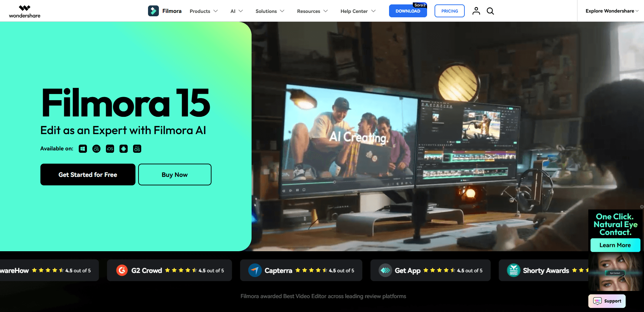Viewport: 644px width, 312px height.
Task: Click the G2 Crowd logo icon
Action: pyautogui.click(x=122, y=270)
